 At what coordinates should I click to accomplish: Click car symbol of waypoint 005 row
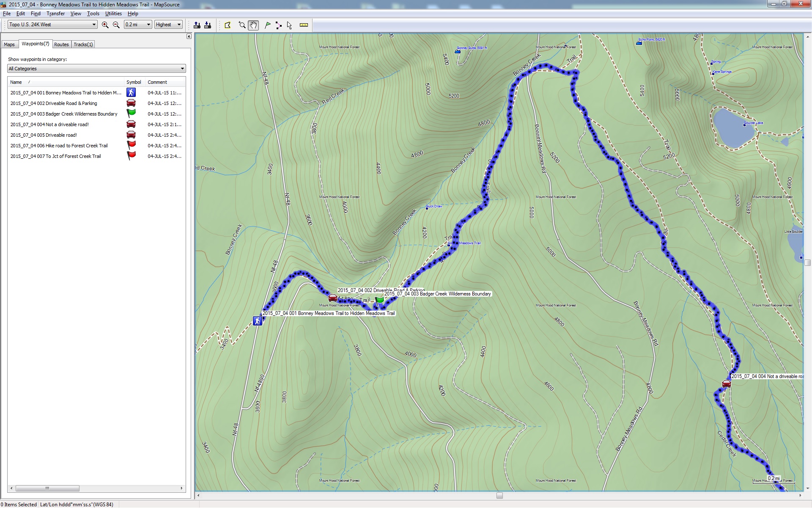[x=131, y=135]
